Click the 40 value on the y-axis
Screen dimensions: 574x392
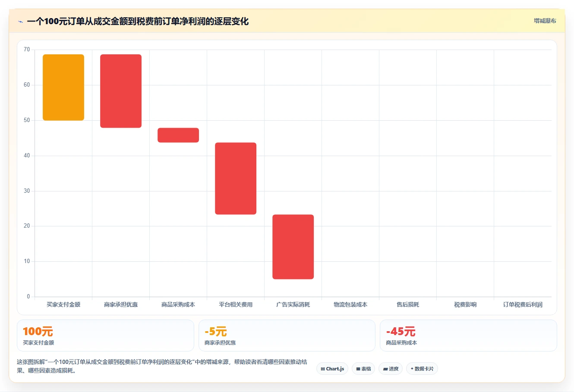point(27,156)
